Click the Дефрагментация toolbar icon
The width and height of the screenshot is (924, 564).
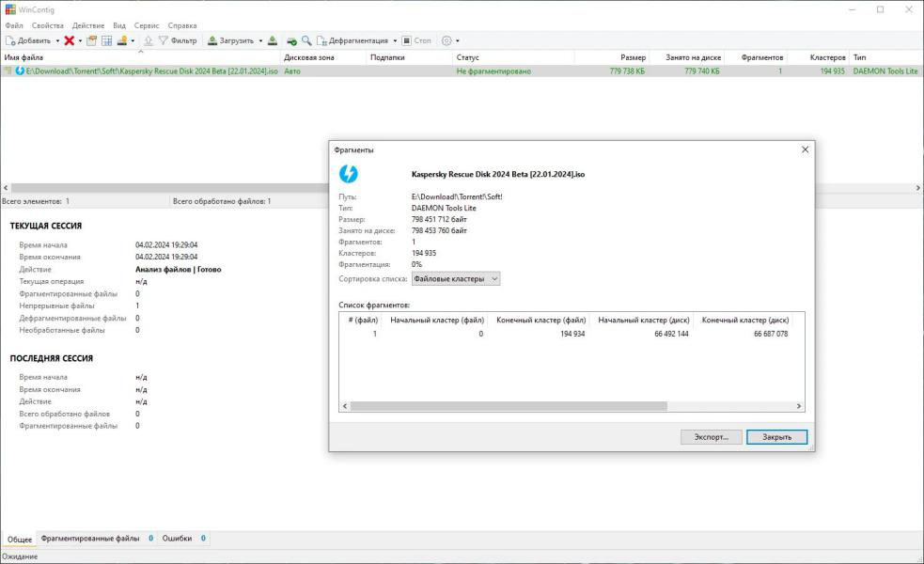(321, 40)
